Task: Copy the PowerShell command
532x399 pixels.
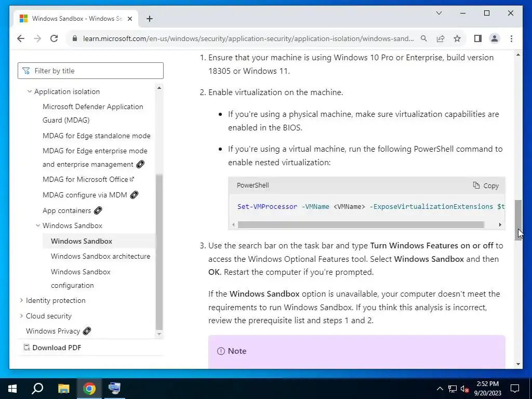Action: [x=486, y=185]
